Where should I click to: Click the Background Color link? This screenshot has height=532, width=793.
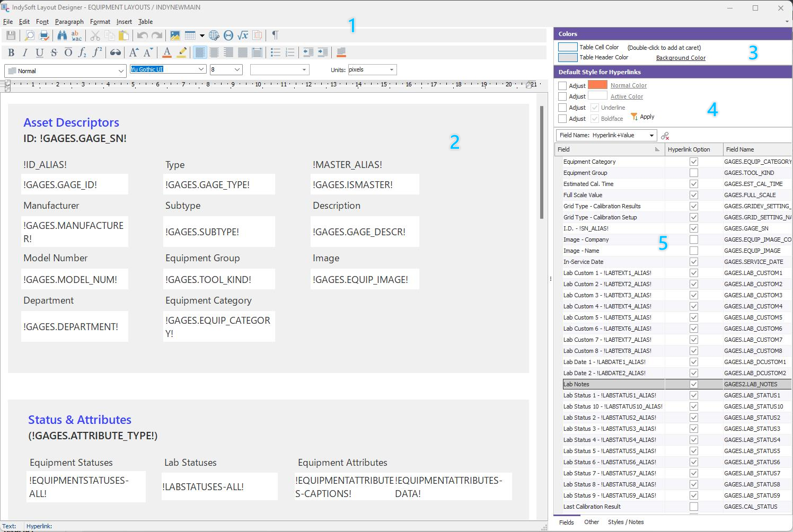point(681,58)
